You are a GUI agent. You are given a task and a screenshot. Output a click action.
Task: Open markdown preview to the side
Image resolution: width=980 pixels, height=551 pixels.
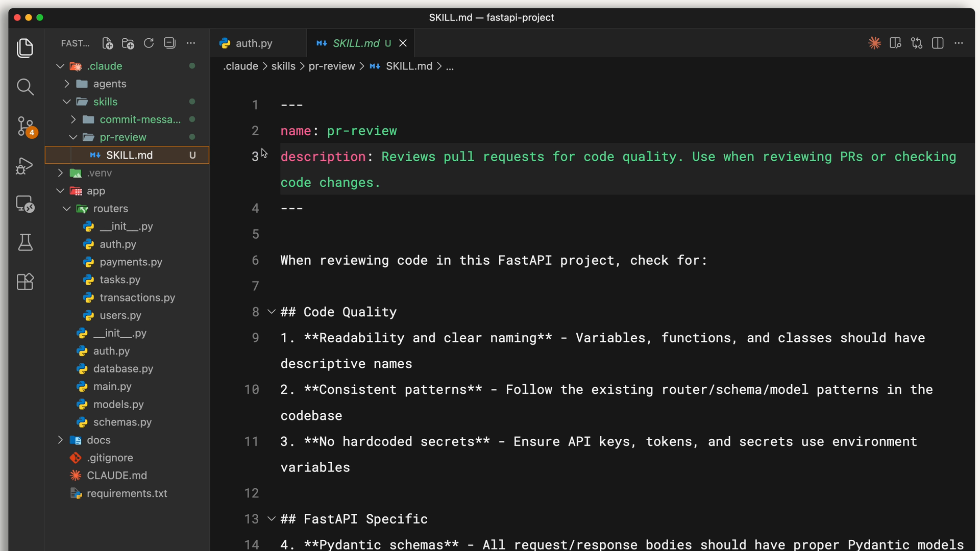895,43
